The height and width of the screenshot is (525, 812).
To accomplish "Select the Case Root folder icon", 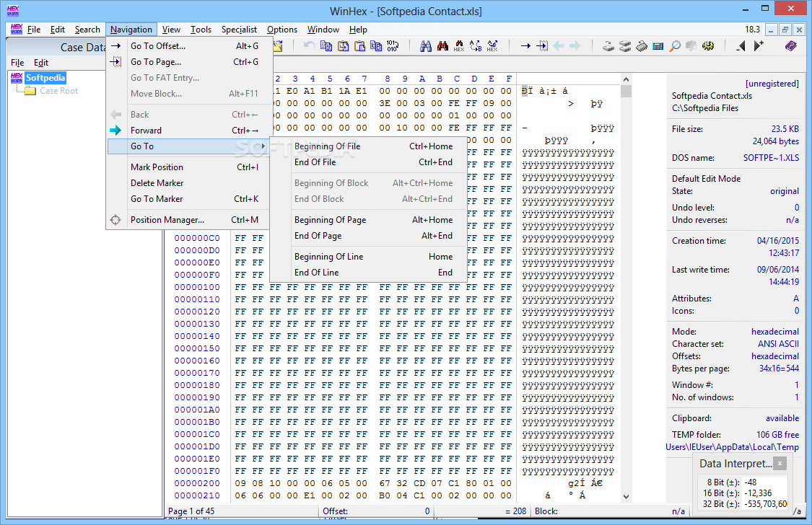I will pos(30,91).
